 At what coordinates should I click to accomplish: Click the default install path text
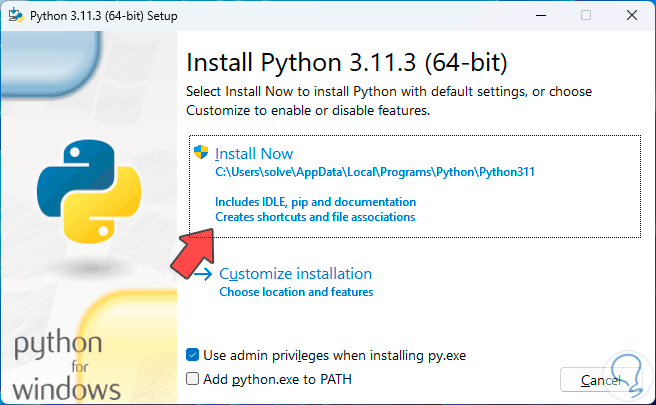click(375, 172)
